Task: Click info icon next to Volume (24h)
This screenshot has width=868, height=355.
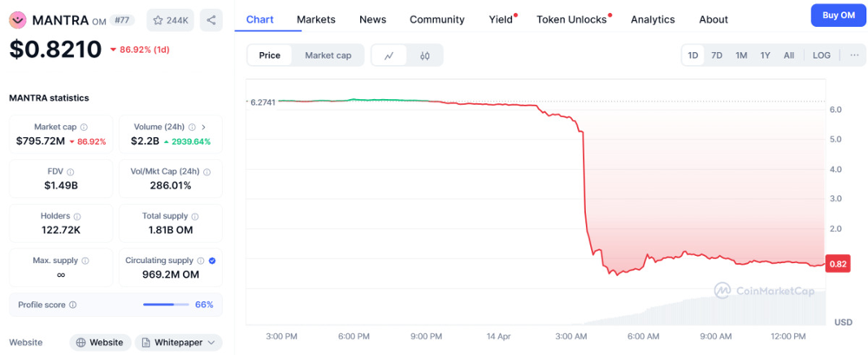Action: pyautogui.click(x=192, y=127)
